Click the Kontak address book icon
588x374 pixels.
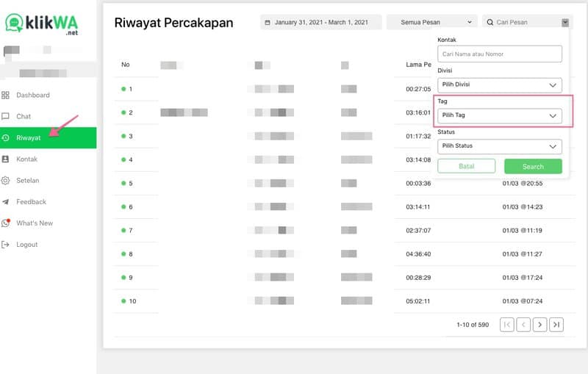pos(5,159)
